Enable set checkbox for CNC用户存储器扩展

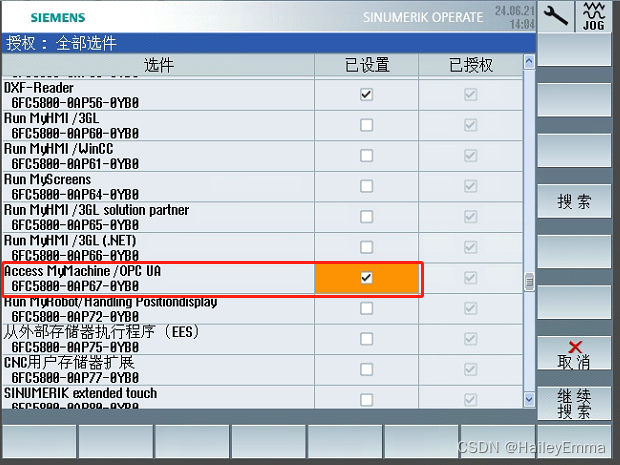click(x=366, y=369)
